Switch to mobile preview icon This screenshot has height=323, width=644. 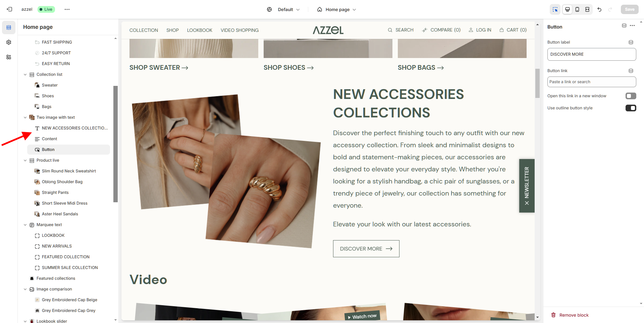click(577, 9)
